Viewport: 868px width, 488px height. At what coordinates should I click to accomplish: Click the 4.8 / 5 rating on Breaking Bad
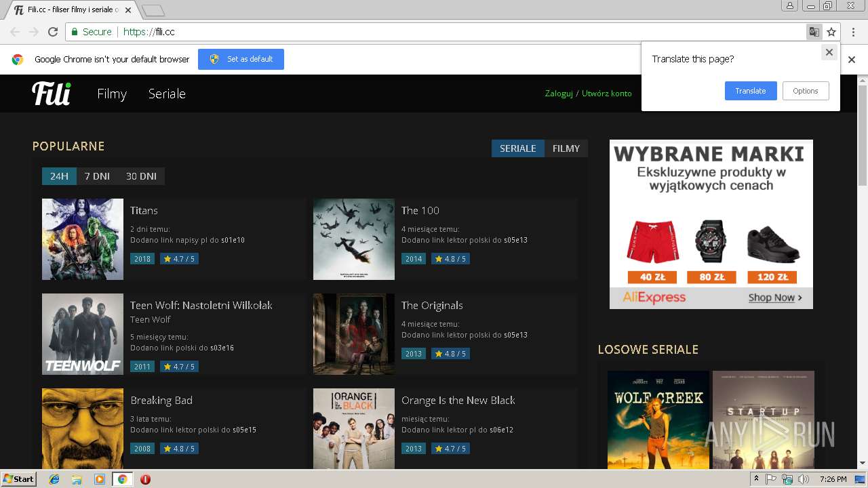point(179,449)
